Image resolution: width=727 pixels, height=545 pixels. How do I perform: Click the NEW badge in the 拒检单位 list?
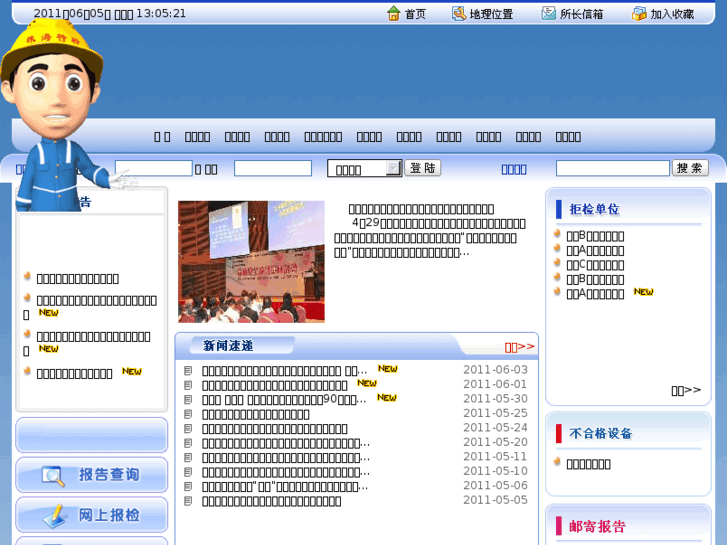[x=644, y=292]
